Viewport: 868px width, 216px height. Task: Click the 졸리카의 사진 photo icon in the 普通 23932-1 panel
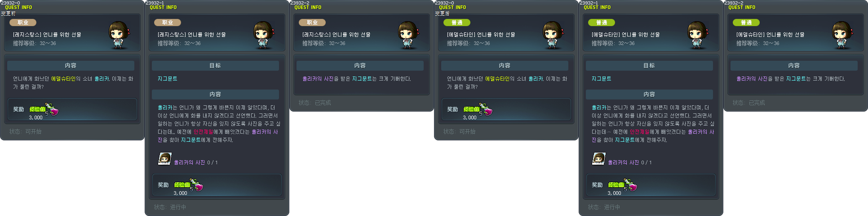click(599, 159)
